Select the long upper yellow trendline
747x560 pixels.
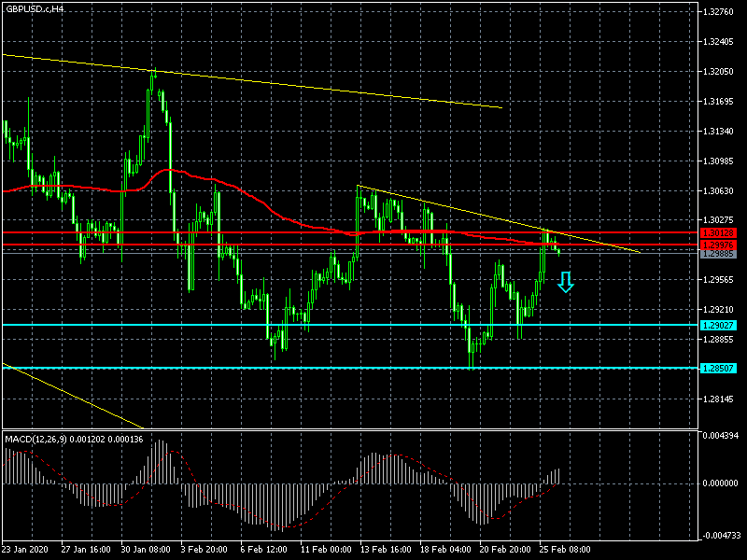[x=252, y=81]
